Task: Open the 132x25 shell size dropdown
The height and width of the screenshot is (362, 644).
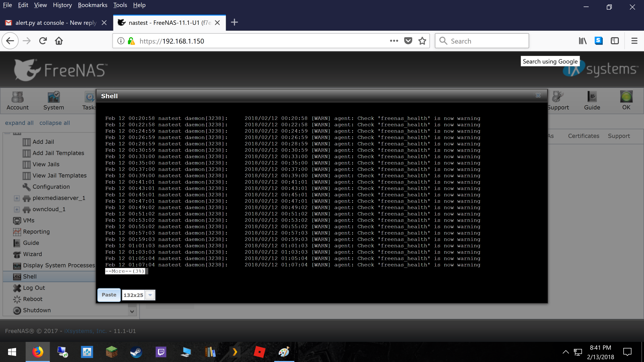Action: (150, 295)
